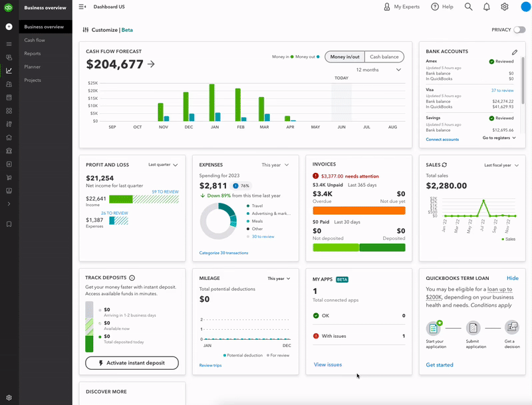
Task: Open the transactions chat-bubbles sidebar icon
Action: (x=9, y=57)
